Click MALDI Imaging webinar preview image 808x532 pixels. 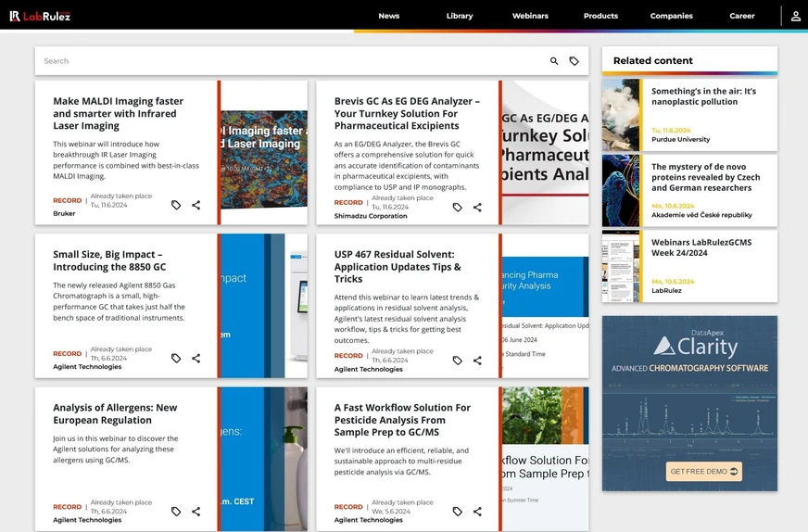pyautogui.click(x=264, y=153)
